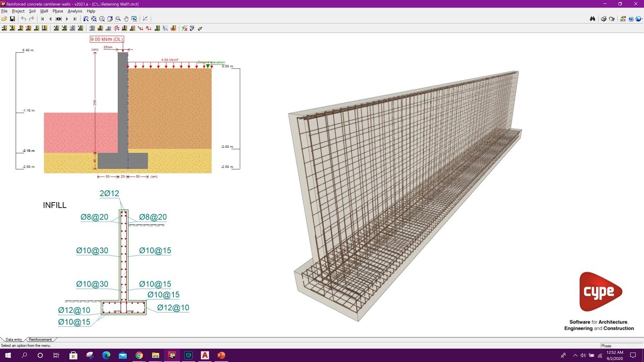
Task: Save the current retaining wall project
Action: (x=13, y=19)
